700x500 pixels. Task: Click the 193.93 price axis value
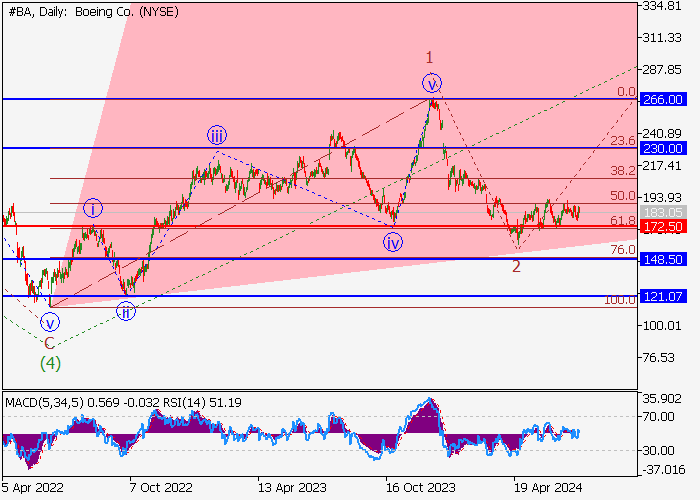coord(662,197)
